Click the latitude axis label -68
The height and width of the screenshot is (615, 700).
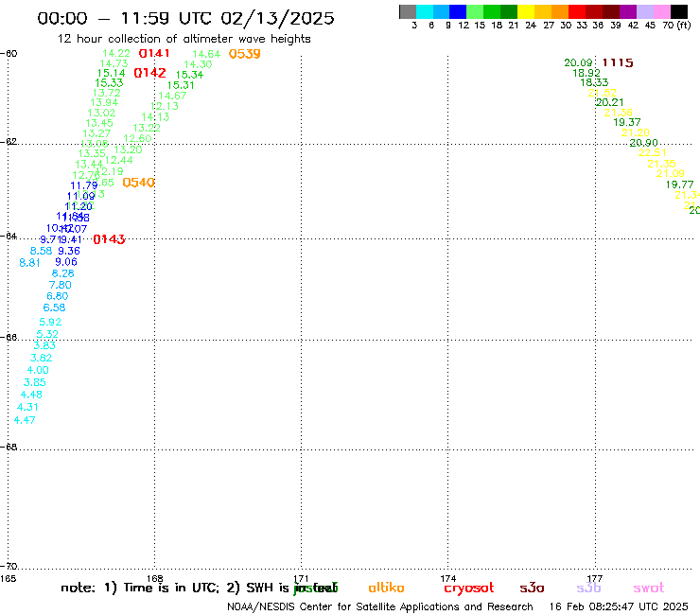9,448
